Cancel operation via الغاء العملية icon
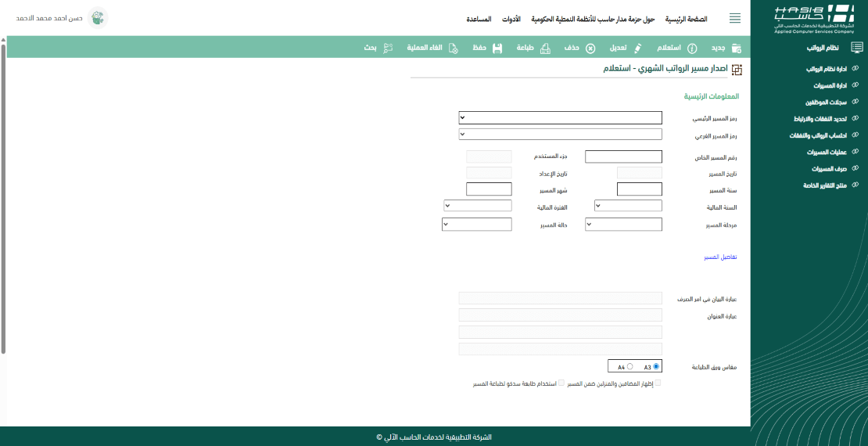Image resolution: width=868 pixels, height=446 pixels. pyautogui.click(x=453, y=48)
